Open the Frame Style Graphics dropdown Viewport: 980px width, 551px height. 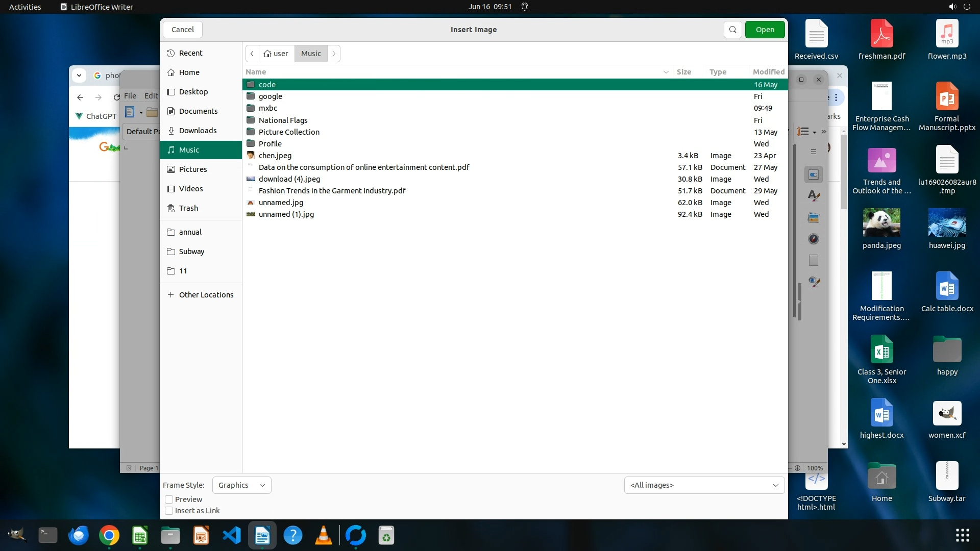tap(241, 485)
